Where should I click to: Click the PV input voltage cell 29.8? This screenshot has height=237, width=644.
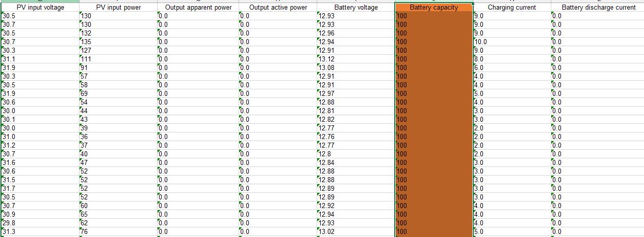coord(40,223)
